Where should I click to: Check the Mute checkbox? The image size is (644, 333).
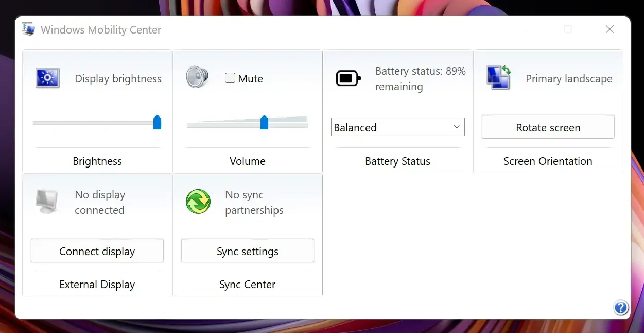coord(230,78)
